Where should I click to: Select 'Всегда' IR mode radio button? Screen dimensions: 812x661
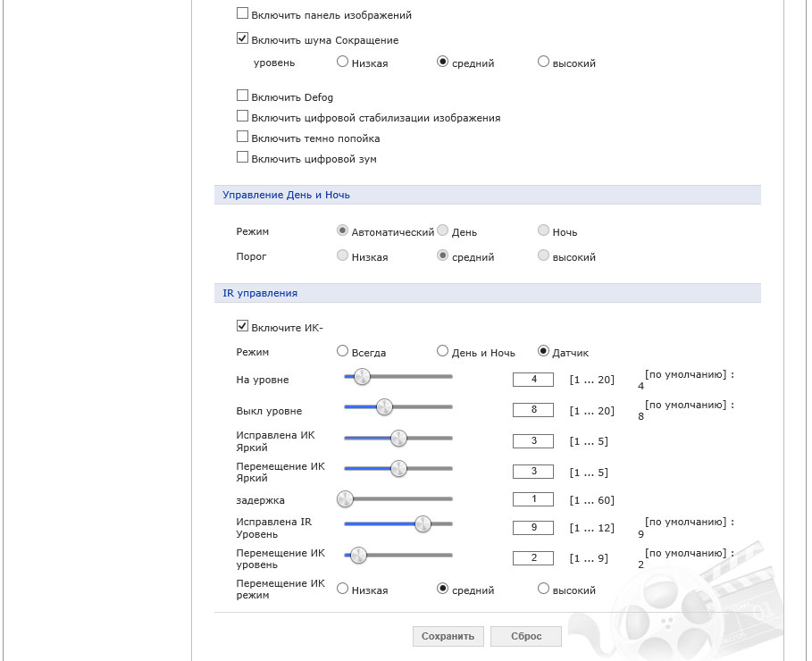pyautogui.click(x=342, y=352)
